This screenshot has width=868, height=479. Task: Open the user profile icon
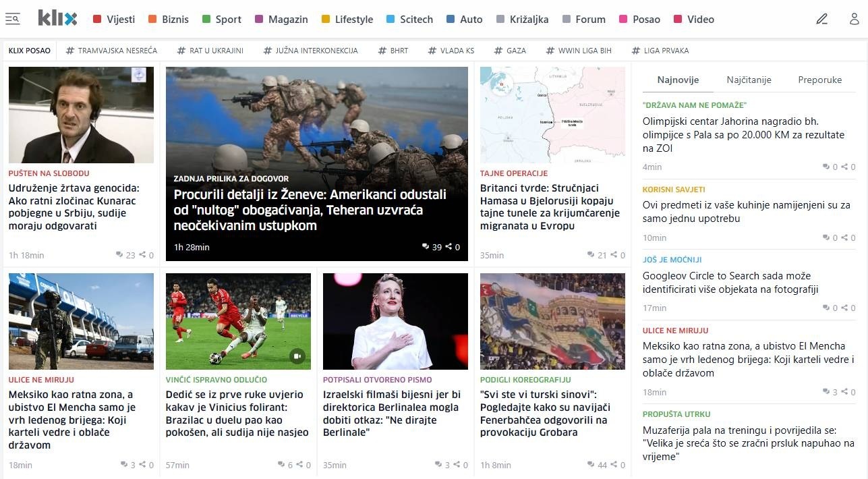(855, 19)
